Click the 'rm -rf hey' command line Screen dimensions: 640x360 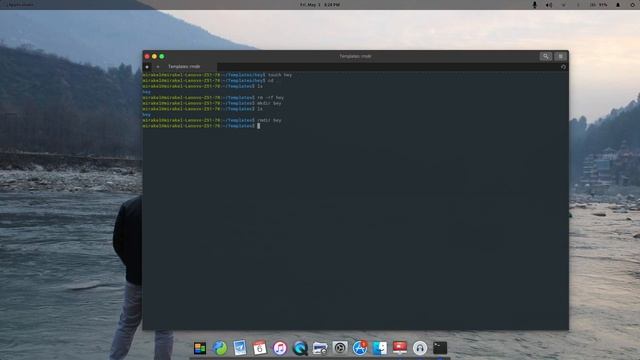[x=213, y=98]
